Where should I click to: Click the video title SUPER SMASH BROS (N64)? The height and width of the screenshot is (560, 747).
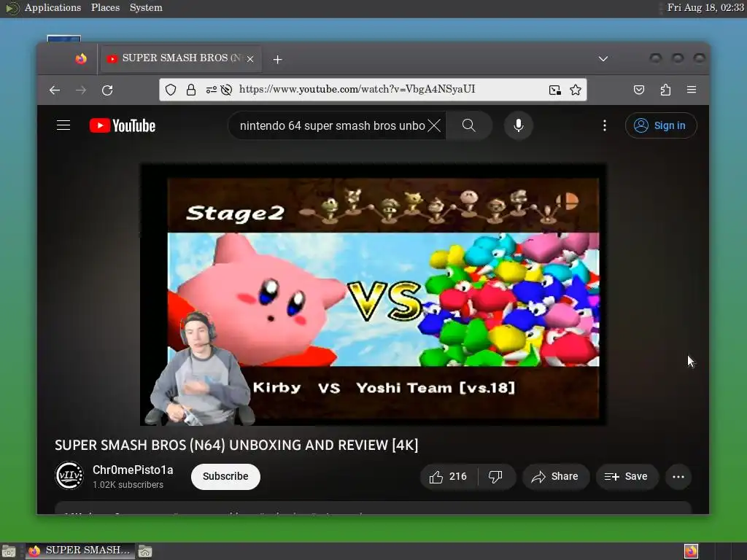coord(236,446)
